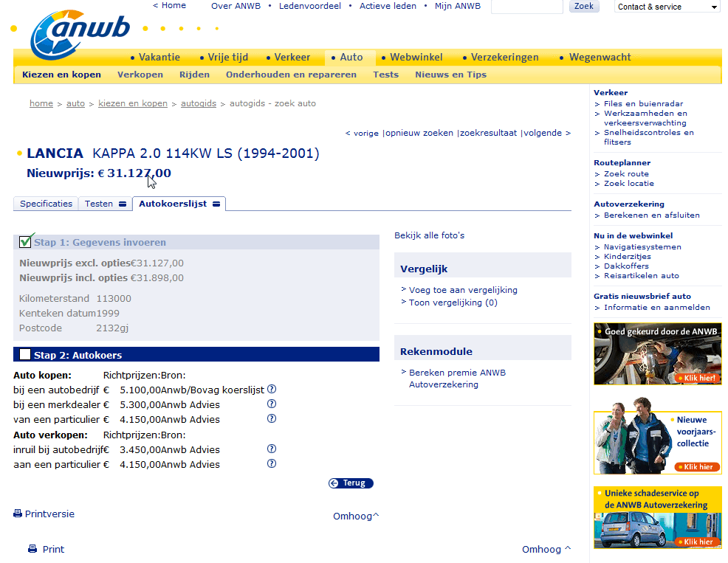Click 'Voeg toe aan vergelijking'

[463, 290]
